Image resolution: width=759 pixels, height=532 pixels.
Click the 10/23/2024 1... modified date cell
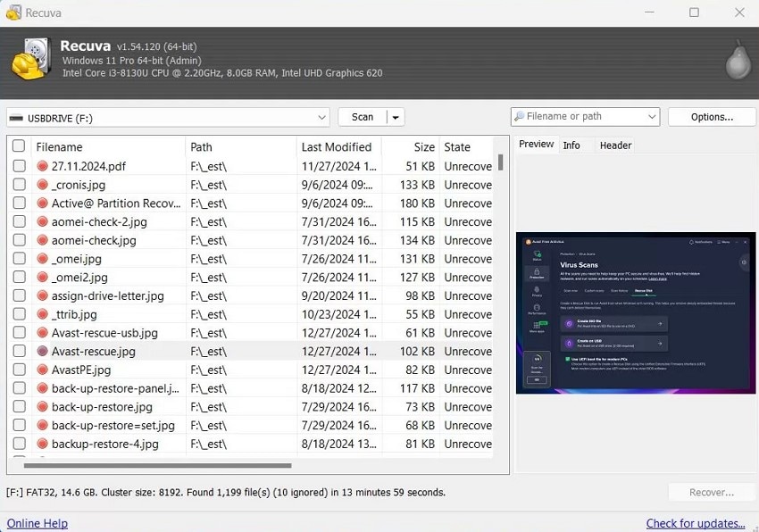coord(338,314)
